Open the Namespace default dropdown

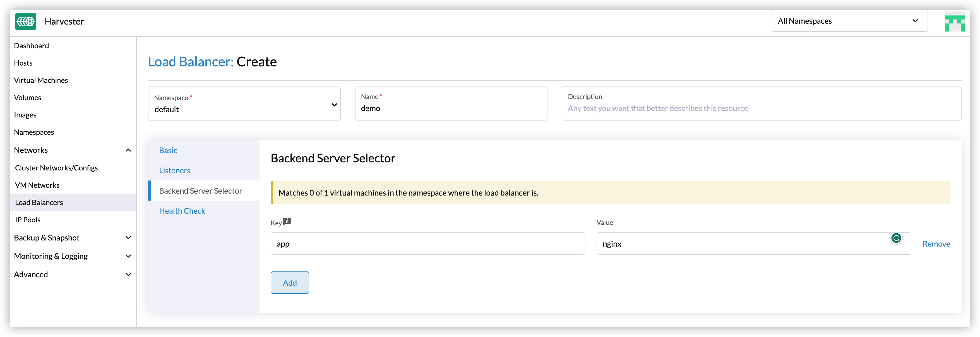244,104
